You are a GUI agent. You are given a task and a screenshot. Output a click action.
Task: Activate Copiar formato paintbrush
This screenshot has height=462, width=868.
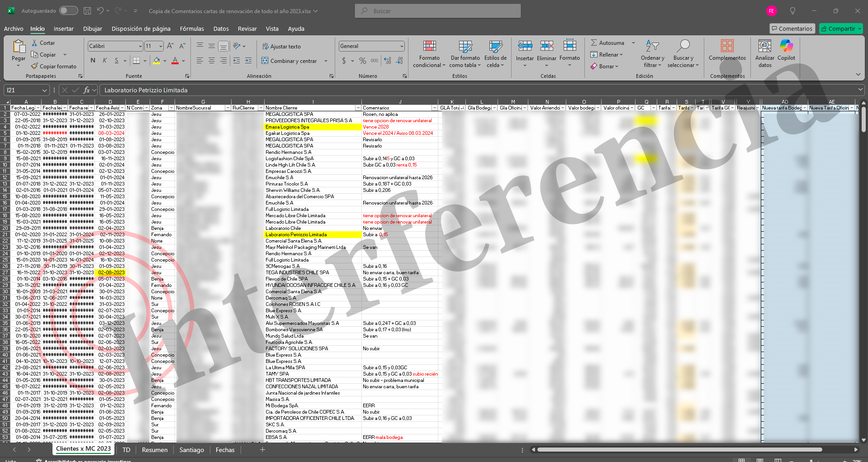[x=54, y=67]
